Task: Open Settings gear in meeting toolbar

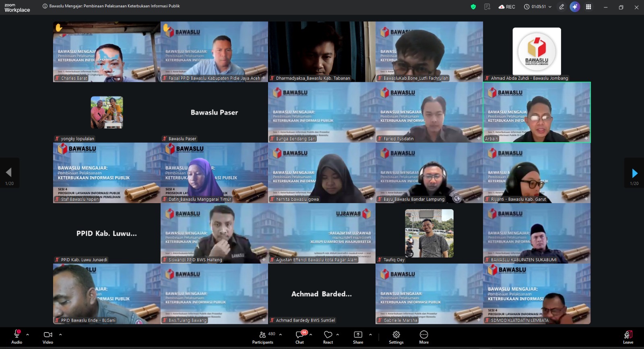Action: click(x=396, y=337)
